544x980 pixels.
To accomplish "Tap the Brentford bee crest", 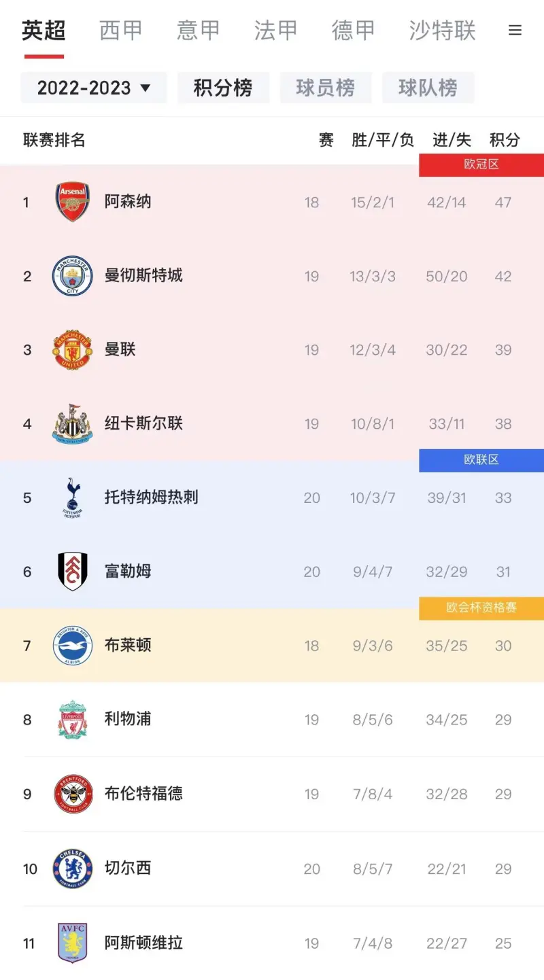I will (x=73, y=794).
